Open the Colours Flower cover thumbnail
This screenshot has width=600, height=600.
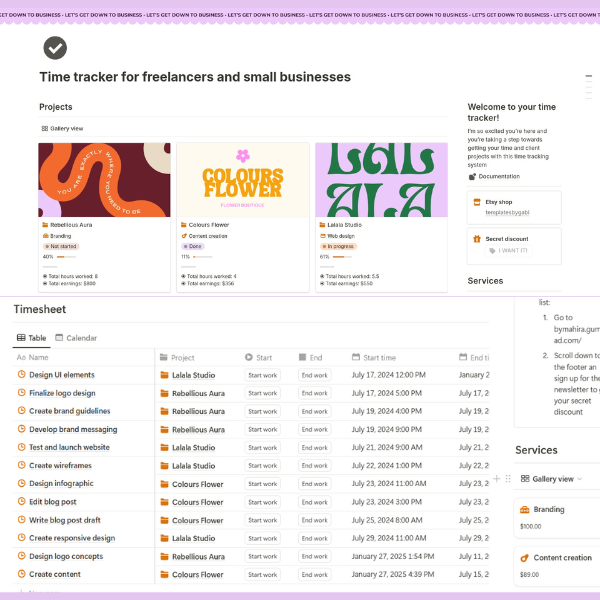(x=243, y=180)
